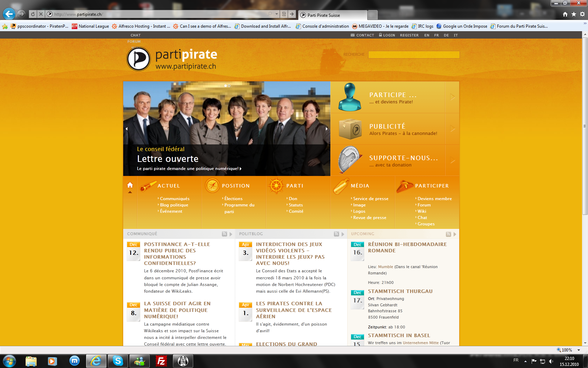The image size is (588, 368).
Task: Open the address bar dropdown arrow
Action: [276, 14]
